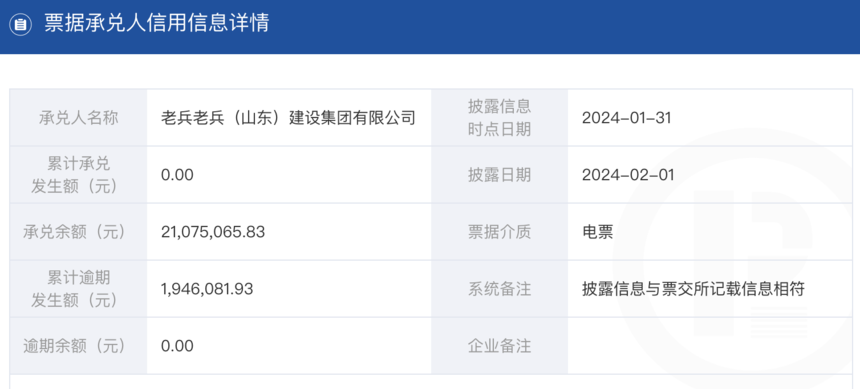Click the 累计承兑发生额 value 0.00

177,175
